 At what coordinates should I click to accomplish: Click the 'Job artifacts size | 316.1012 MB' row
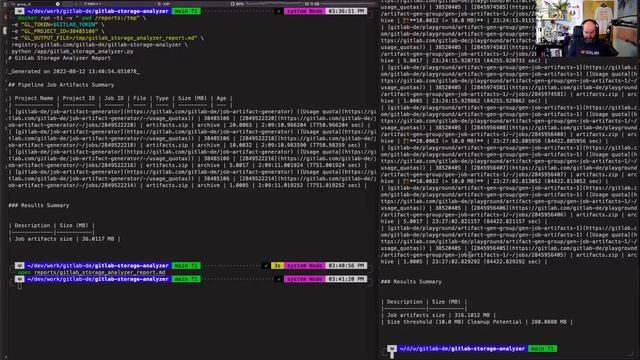tap(438, 315)
